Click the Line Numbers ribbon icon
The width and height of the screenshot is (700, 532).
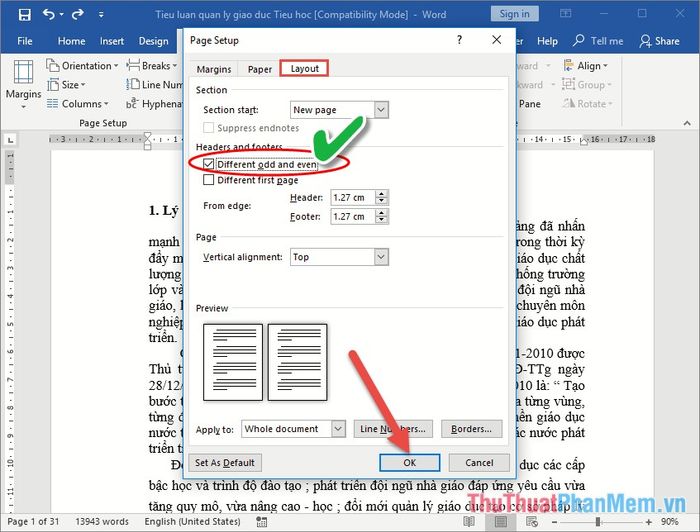click(x=133, y=84)
